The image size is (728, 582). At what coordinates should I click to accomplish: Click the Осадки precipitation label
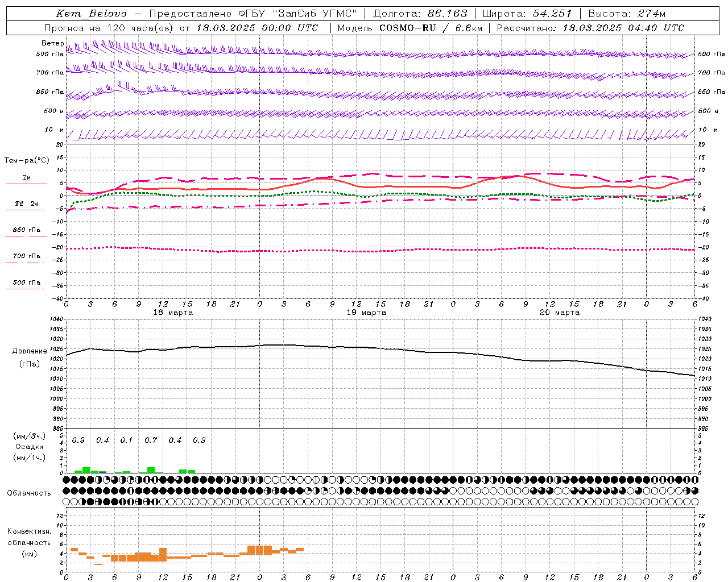point(30,447)
